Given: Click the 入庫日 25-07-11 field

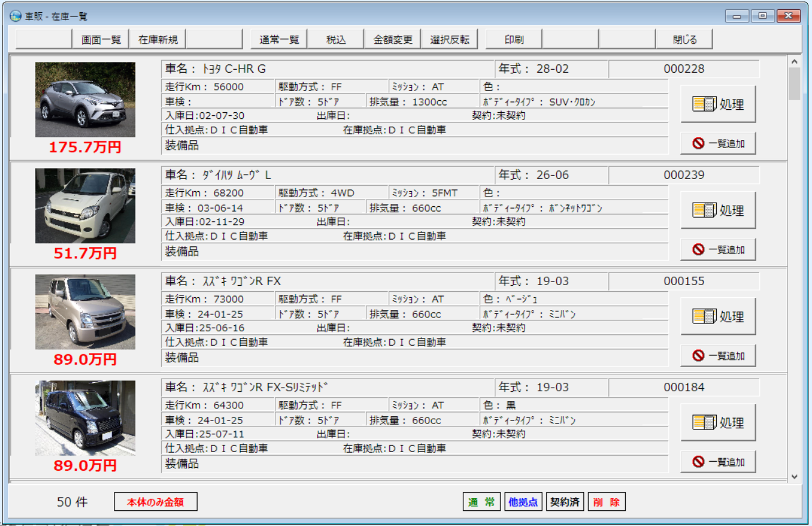Looking at the screenshot, I should point(205,434).
